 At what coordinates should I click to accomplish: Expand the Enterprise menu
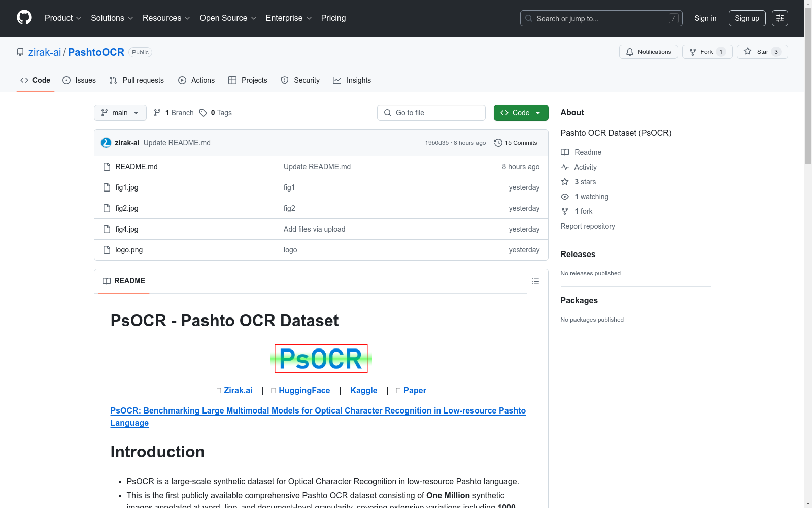pos(288,18)
